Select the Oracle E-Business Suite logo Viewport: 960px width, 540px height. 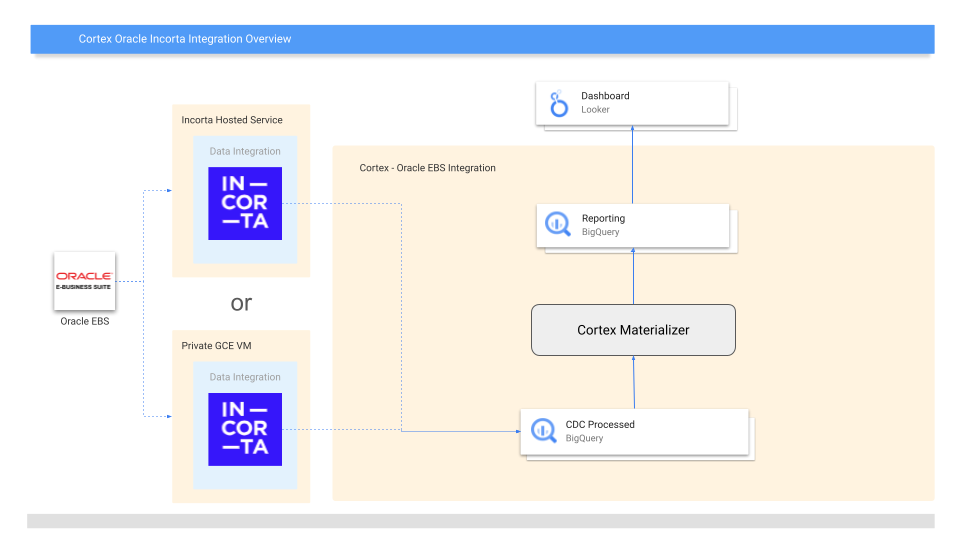tap(85, 281)
